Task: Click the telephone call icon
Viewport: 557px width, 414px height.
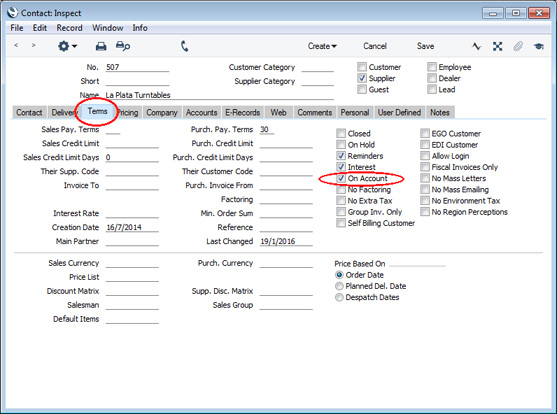Action: 184,46
